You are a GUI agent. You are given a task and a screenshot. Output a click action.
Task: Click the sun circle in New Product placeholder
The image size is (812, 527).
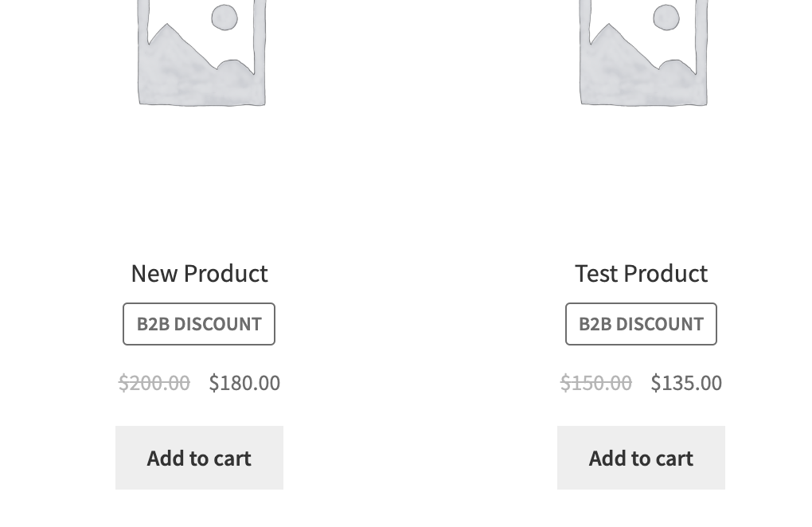click(x=224, y=18)
